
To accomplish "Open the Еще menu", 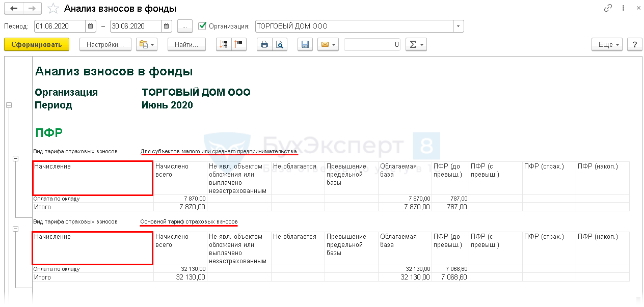I will (x=607, y=45).
